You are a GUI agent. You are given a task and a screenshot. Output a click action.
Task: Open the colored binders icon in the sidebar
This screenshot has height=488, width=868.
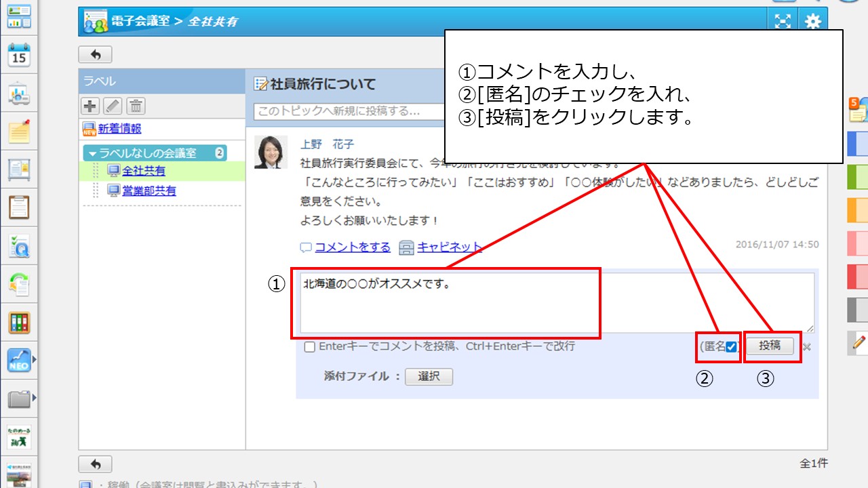tap(19, 323)
